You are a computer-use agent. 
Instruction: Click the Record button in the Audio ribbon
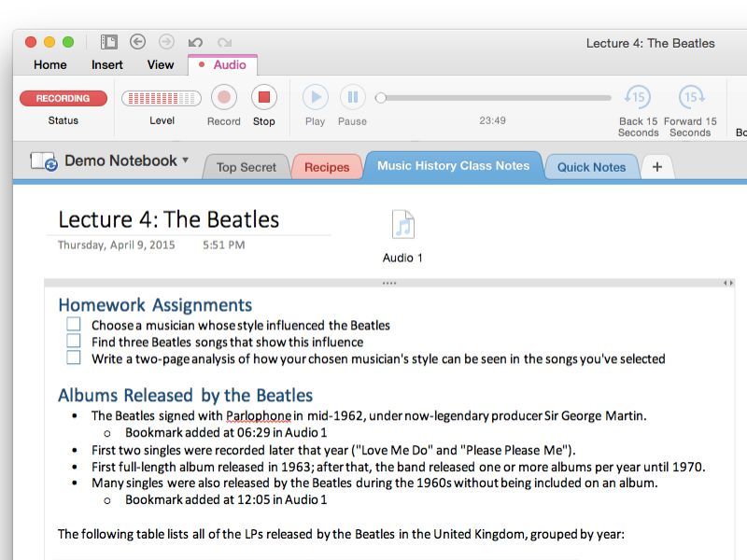(x=223, y=97)
